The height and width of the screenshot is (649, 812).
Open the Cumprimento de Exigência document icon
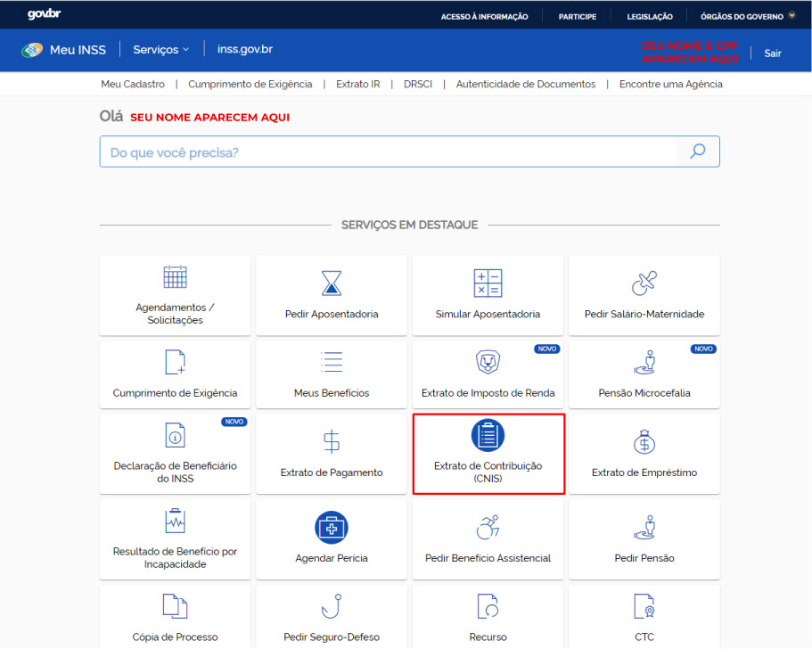(175, 362)
